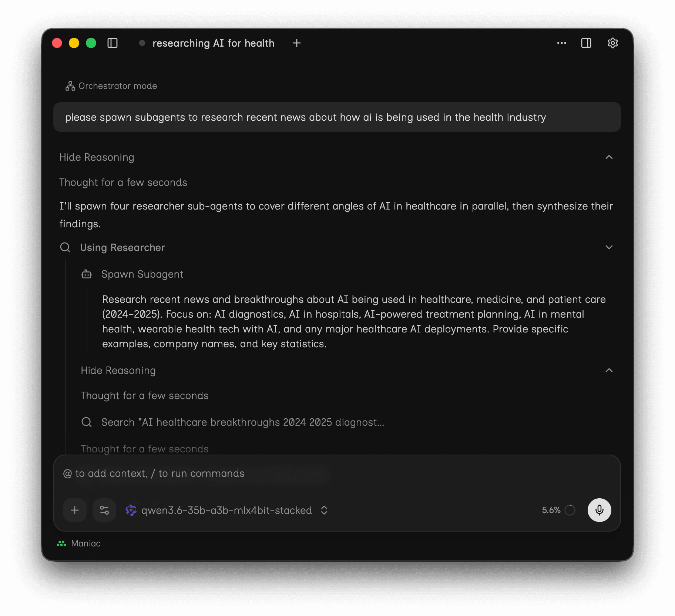675x616 pixels.
Task: Toggle the left sidebar panel icon
Action: tap(113, 43)
